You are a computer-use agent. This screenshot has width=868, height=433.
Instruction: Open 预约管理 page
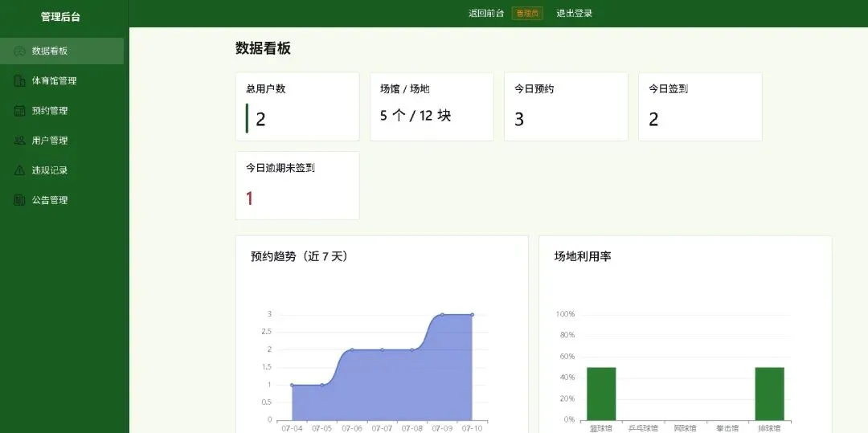point(62,111)
